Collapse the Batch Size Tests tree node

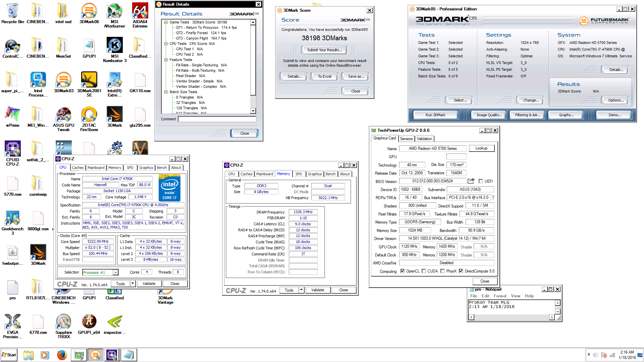(166, 92)
